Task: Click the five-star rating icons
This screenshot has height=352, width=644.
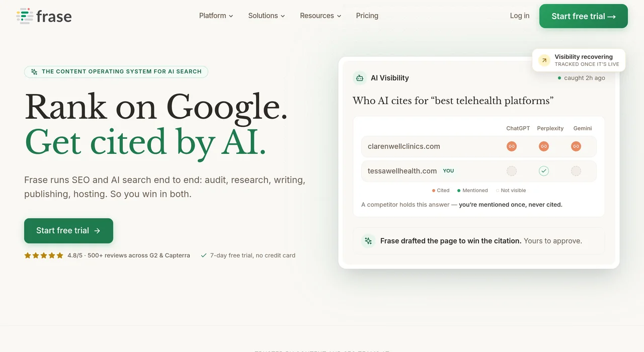Action: [x=44, y=255]
